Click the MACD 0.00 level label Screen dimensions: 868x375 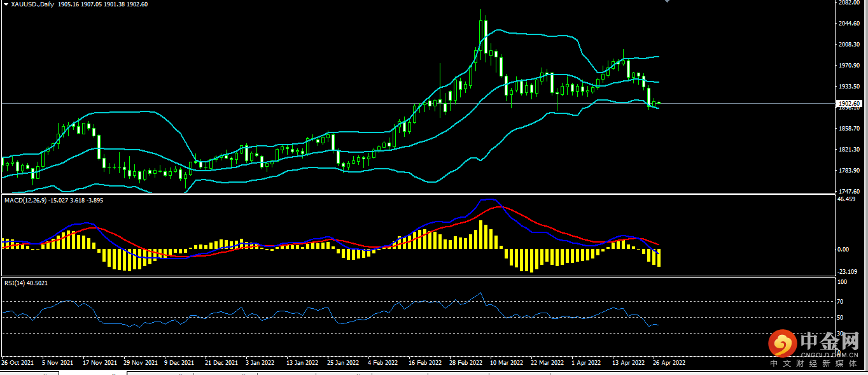pos(843,250)
